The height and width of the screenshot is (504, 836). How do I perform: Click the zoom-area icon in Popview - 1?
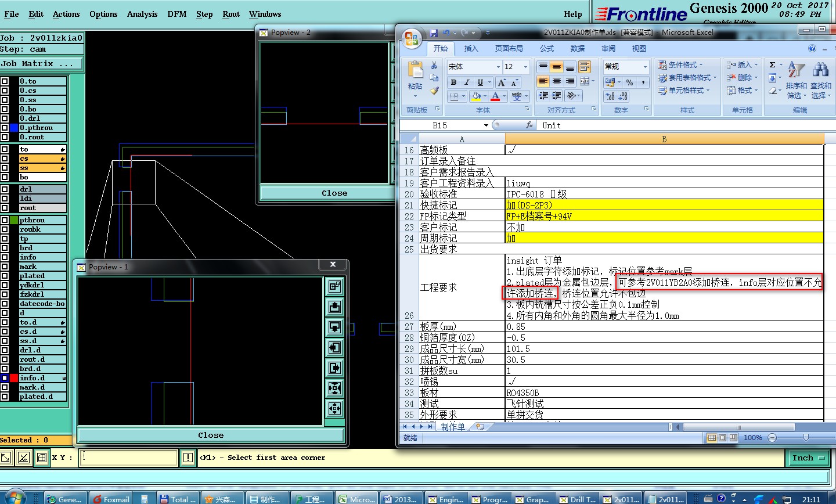pyautogui.click(x=335, y=286)
